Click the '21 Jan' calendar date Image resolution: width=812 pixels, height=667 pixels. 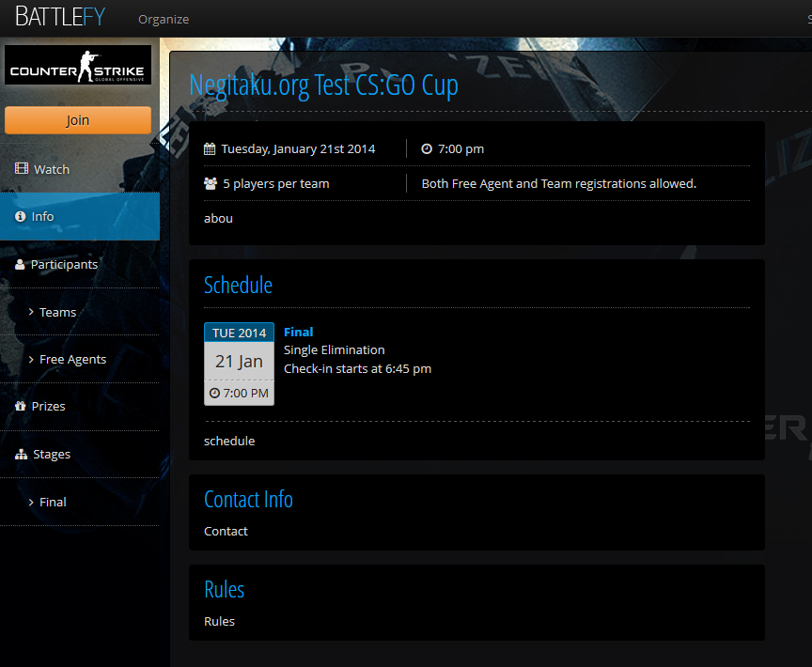click(x=240, y=361)
